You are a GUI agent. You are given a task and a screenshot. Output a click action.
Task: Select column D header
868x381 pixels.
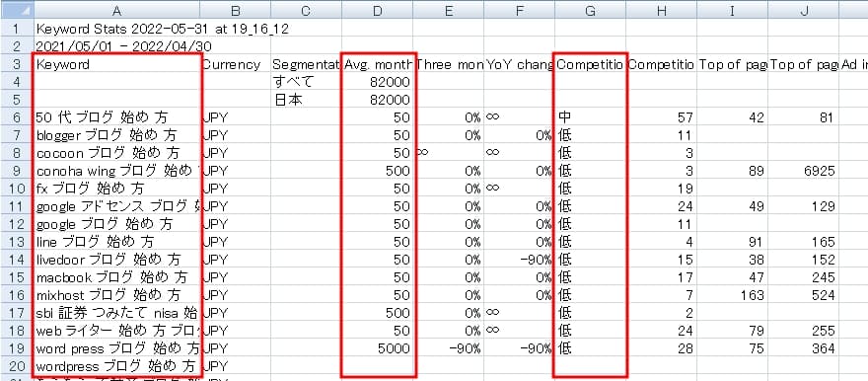pyautogui.click(x=377, y=10)
